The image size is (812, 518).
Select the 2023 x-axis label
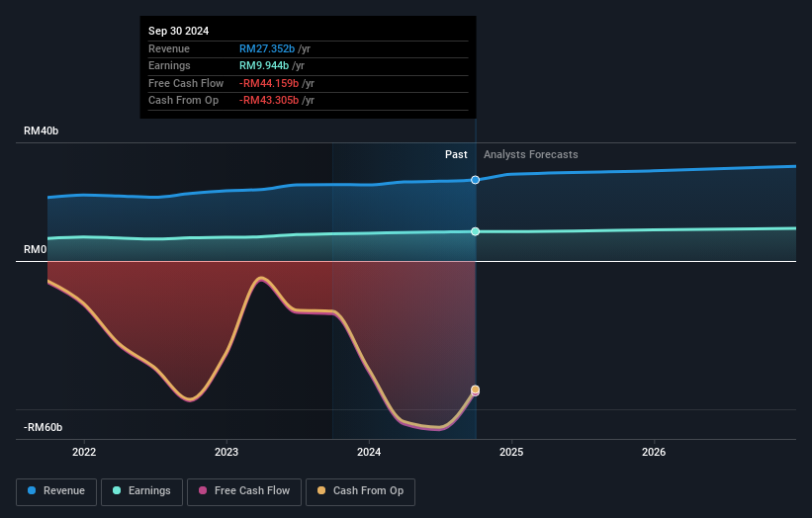click(x=226, y=453)
